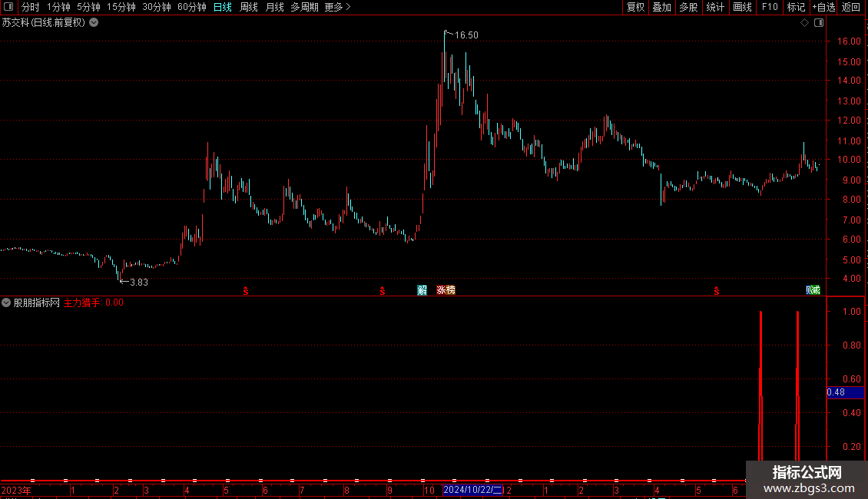This screenshot has width=868, height=499.
Task: Click the 16.50 high price label
Action: click(x=466, y=35)
